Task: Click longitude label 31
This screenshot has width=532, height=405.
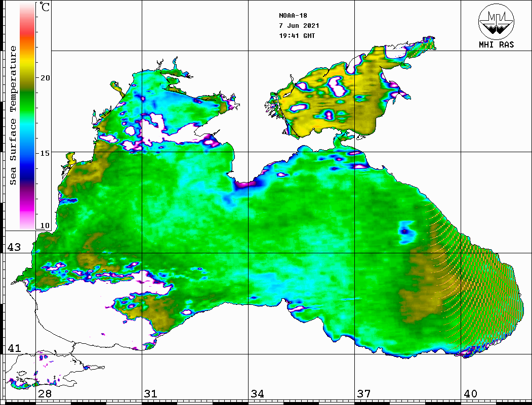Action: [x=151, y=394]
